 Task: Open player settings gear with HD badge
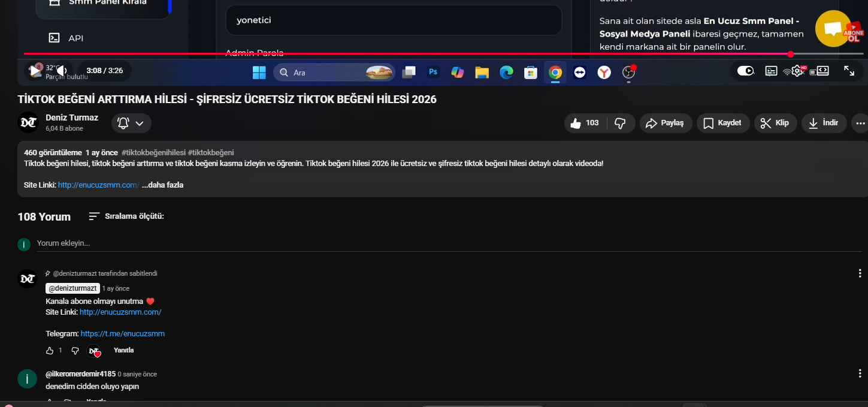797,71
